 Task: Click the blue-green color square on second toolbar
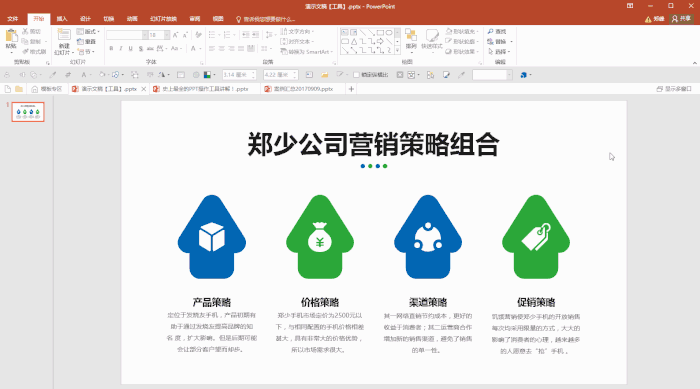[x=207, y=75]
